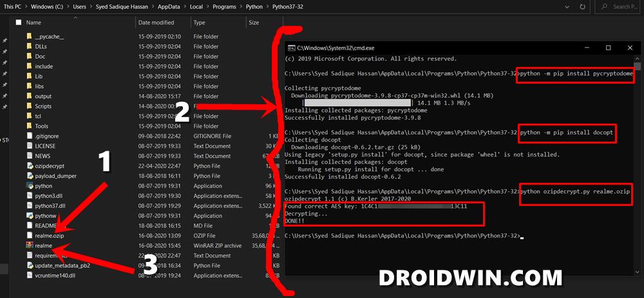Image resolution: width=644 pixels, height=298 pixels.
Task: Click the folder icon of Doc
Action: click(29, 56)
